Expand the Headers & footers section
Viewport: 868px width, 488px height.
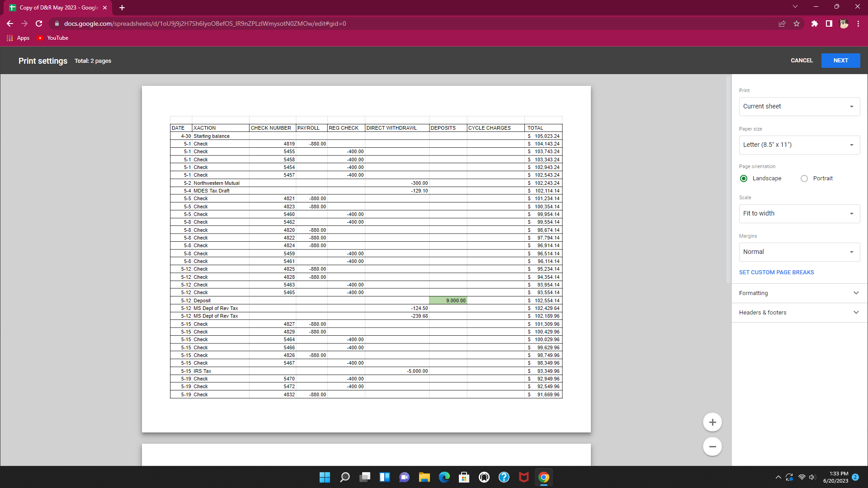(x=799, y=313)
